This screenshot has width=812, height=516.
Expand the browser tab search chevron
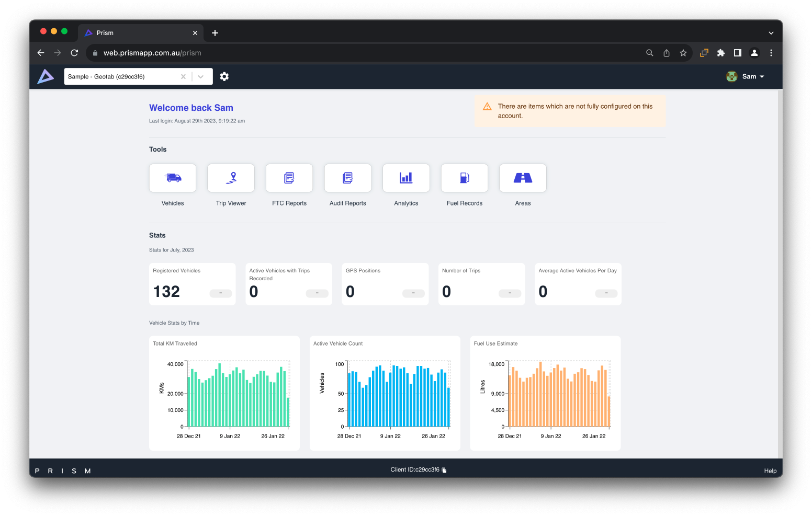coord(771,33)
